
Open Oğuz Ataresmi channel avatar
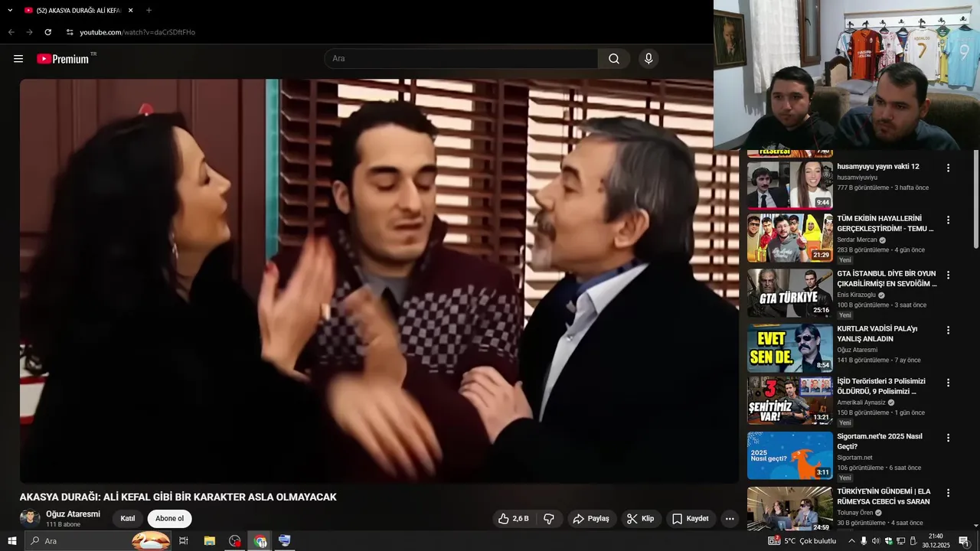click(30, 518)
